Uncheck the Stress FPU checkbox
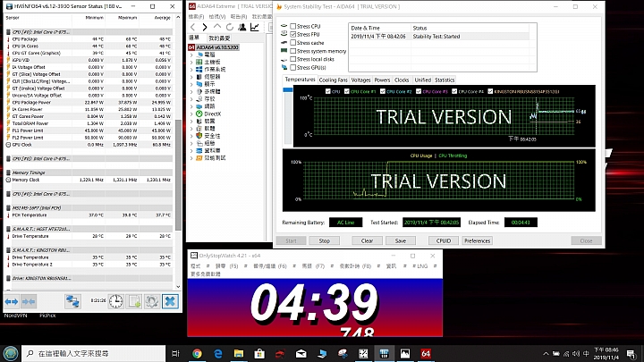This screenshot has height=362, width=644. coord(292,35)
